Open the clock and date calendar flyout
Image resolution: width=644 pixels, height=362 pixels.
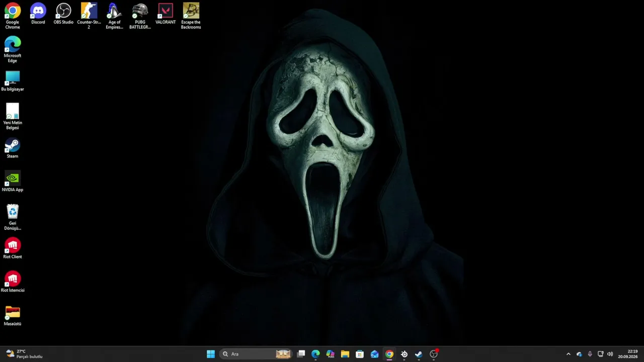coord(628,354)
